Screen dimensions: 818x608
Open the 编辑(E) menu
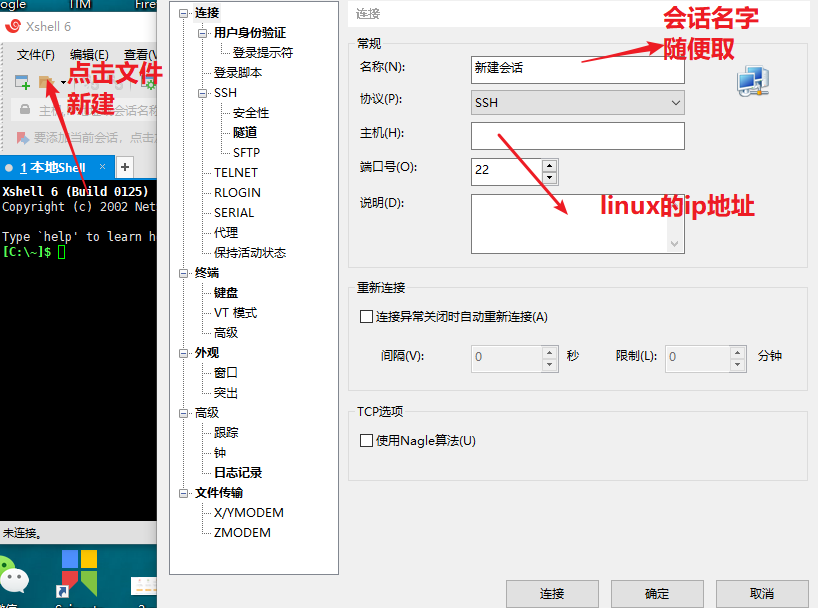(x=89, y=55)
